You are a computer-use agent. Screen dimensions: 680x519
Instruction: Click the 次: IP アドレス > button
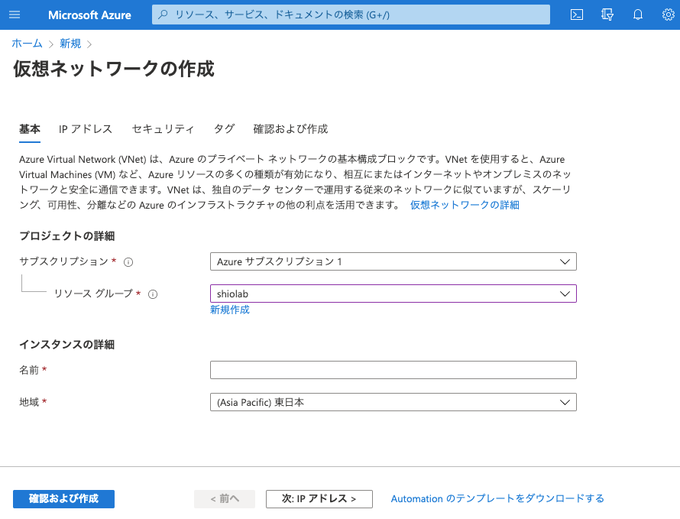(x=319, y=499)
